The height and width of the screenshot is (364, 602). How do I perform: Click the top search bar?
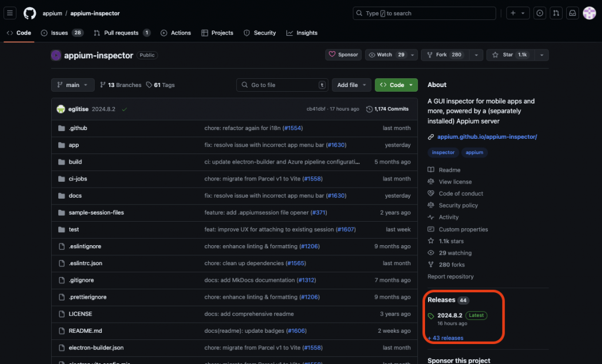[x=424, y=13]
